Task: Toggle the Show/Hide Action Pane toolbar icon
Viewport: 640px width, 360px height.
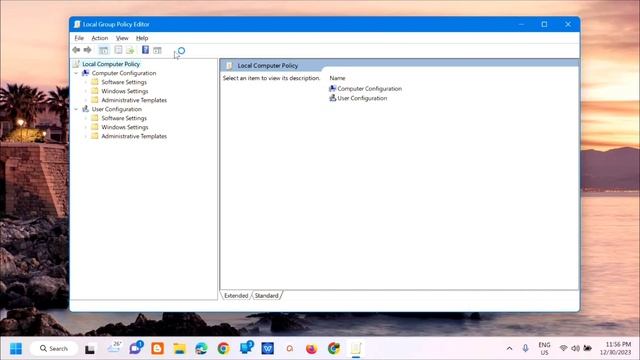Action: click(x=158, y=50)
